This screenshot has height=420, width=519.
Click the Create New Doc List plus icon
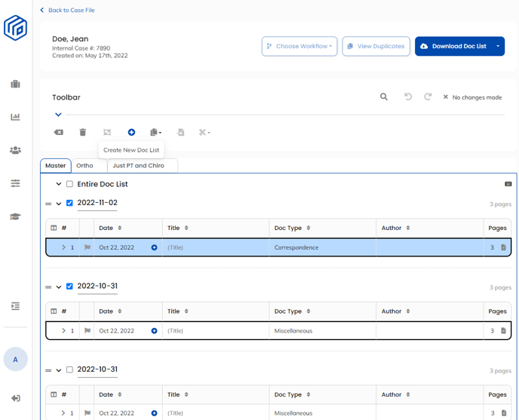pos(131,133)
